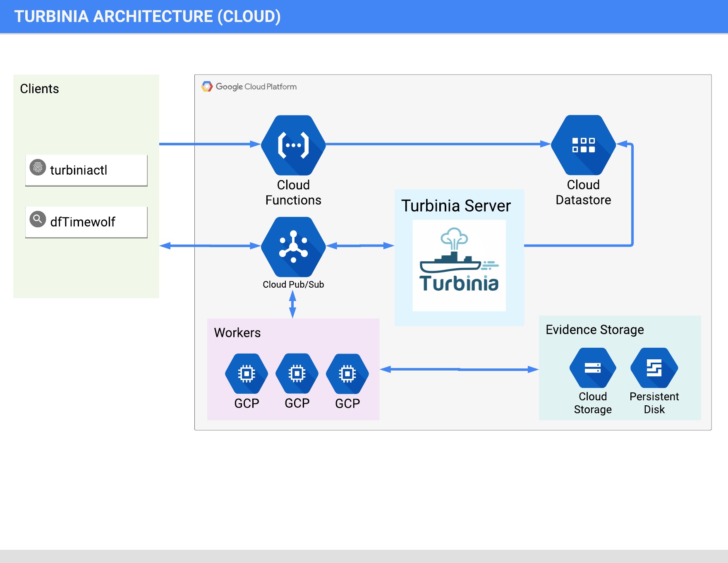This screenshot has height=563, width=728.
Task: Click the Turbinia Server heading
Action: click(456, 206)
